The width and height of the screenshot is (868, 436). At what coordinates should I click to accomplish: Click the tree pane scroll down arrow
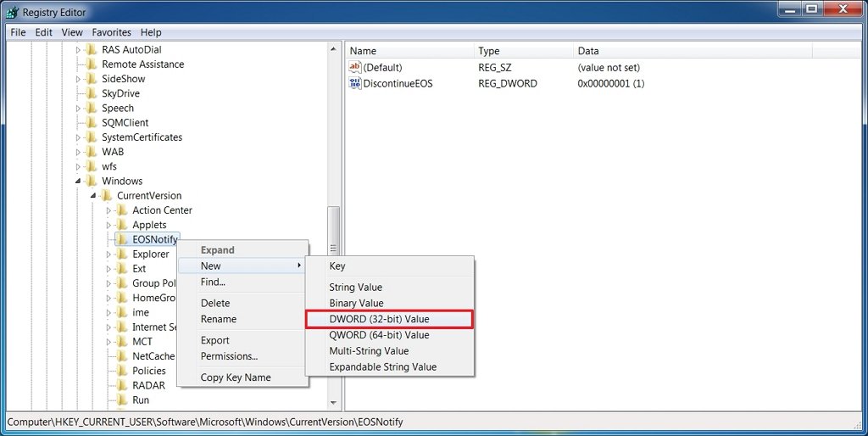point(333,403)
